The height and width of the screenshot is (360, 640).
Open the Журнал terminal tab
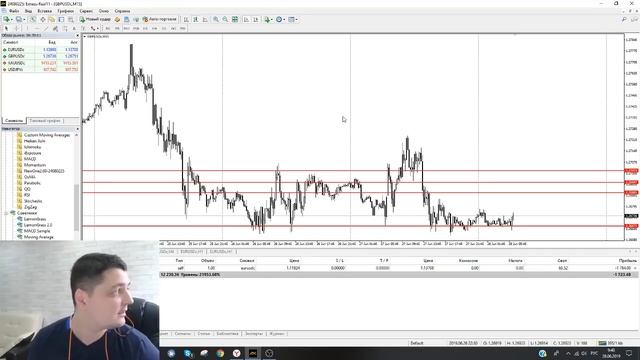277,333
